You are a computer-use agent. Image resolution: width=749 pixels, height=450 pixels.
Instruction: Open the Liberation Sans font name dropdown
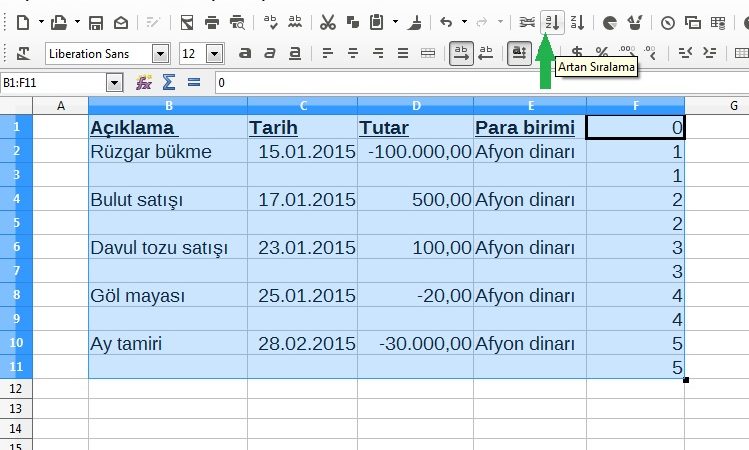(x=160, y=54)
